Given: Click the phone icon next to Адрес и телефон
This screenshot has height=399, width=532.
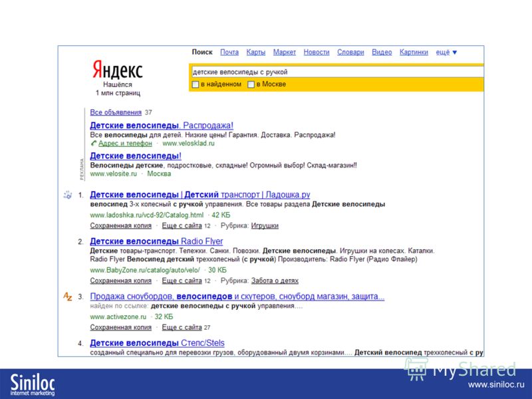Looking at the screenshot, I should (x=94, y=143).
